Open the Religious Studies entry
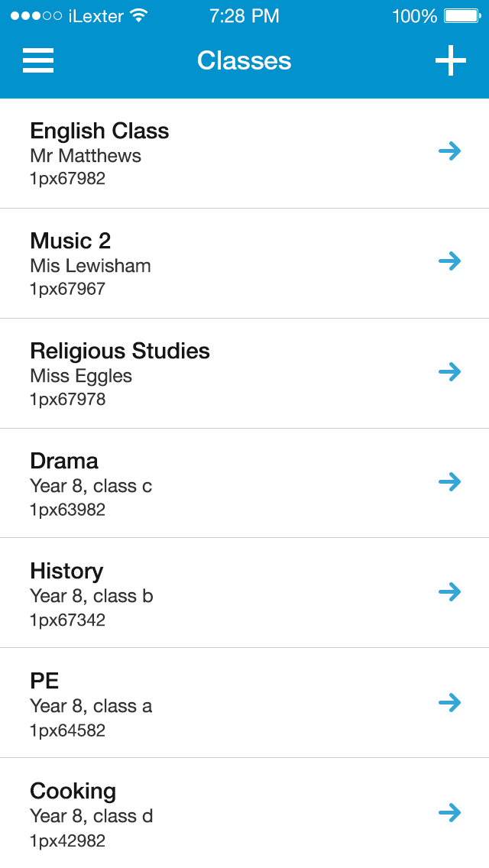This screenshot has height=868, width=489. (244, 374)
